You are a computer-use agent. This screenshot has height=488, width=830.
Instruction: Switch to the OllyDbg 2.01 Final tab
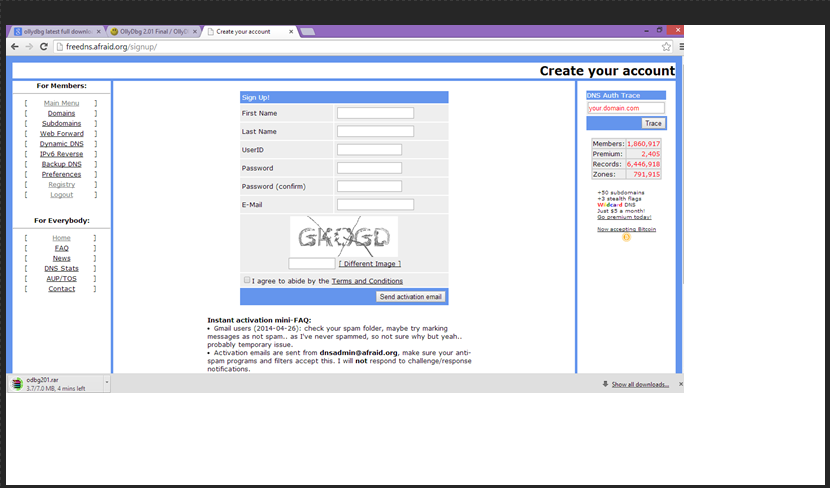point(153,32)
